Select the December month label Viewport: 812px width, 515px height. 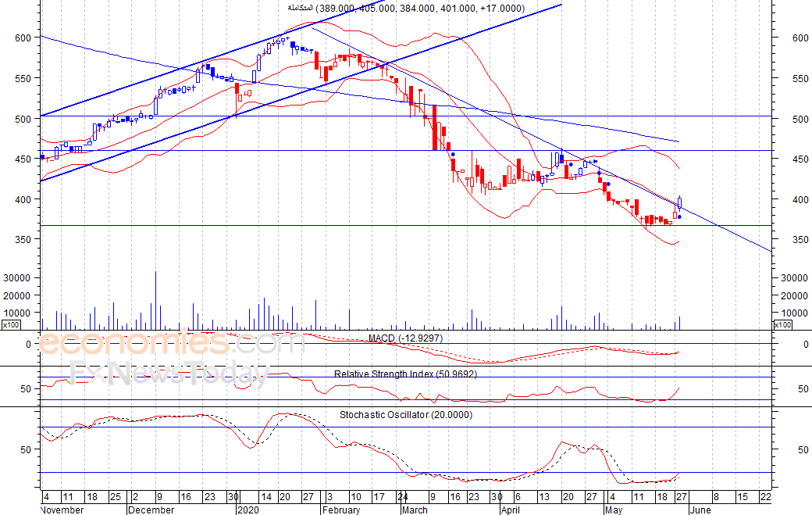[x=151, y=510]
